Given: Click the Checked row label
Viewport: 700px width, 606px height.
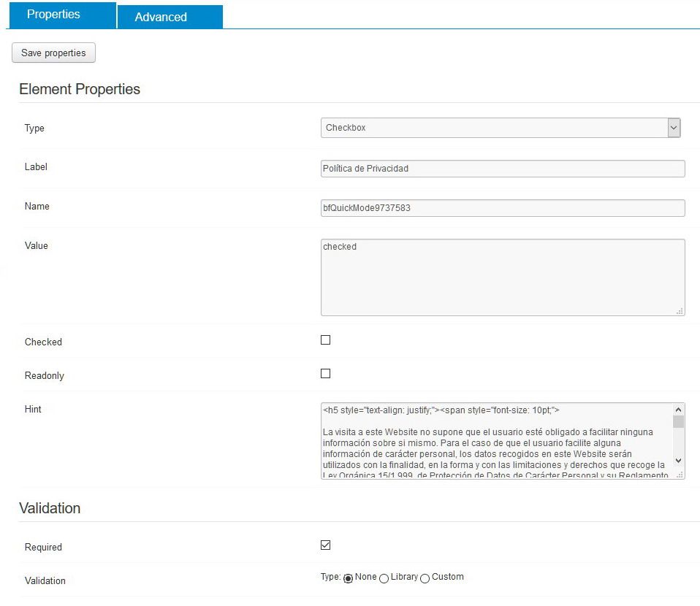Looking at the screenshot, I should pos(43,342).
